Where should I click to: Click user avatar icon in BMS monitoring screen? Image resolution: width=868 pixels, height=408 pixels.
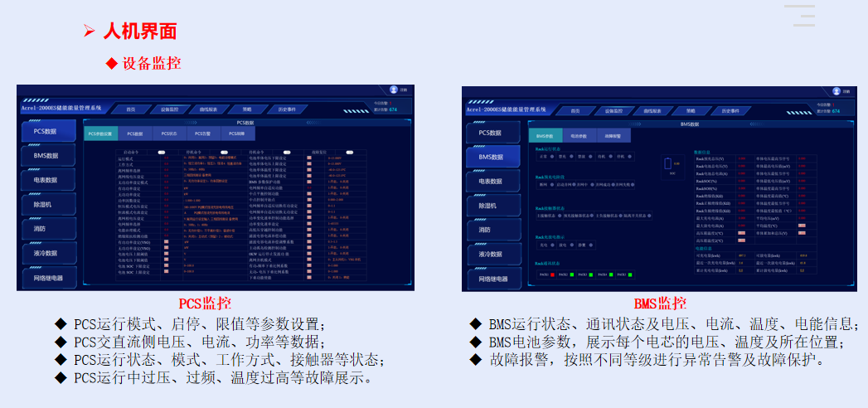point(836,90)
